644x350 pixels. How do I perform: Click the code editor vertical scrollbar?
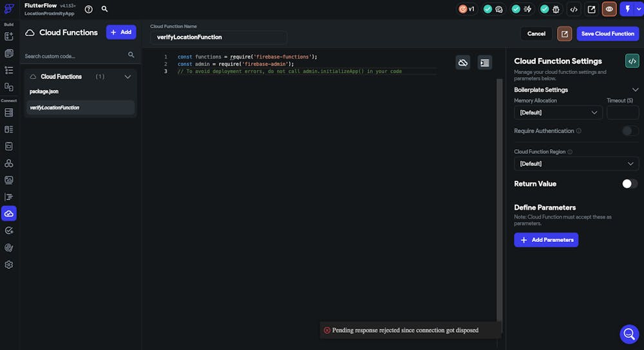coord(500,200)
